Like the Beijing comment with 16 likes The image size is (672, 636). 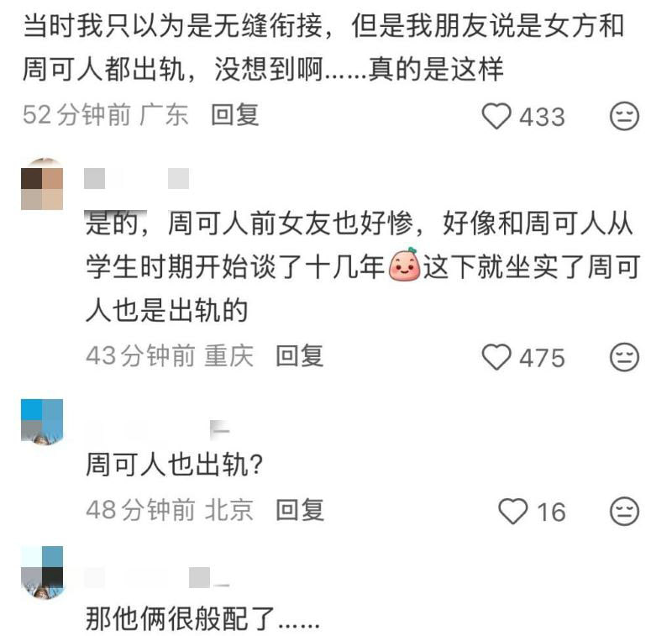(x=512, y=512)
